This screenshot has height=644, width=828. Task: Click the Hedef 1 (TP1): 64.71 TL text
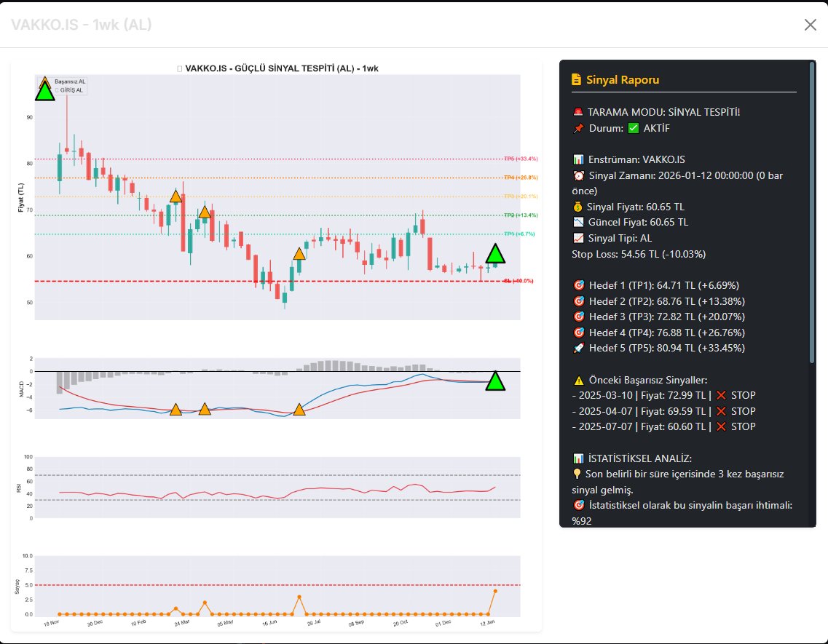click(663, 285)
